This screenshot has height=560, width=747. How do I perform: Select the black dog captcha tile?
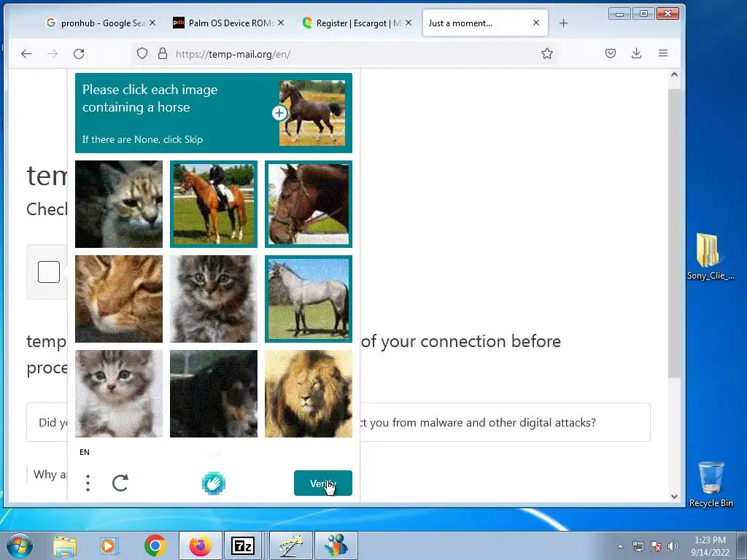click(x=214, y=393)
